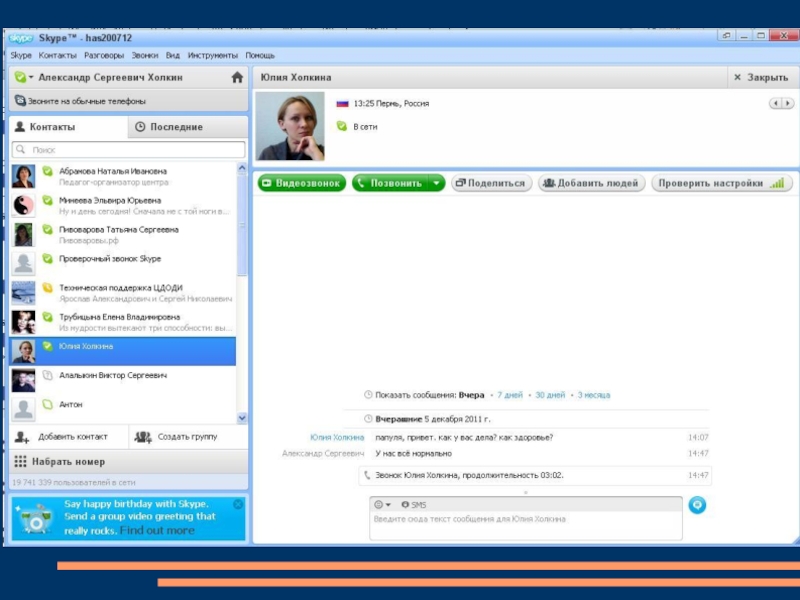
Task: Click the message text input field
Action: tap(526, 526)
